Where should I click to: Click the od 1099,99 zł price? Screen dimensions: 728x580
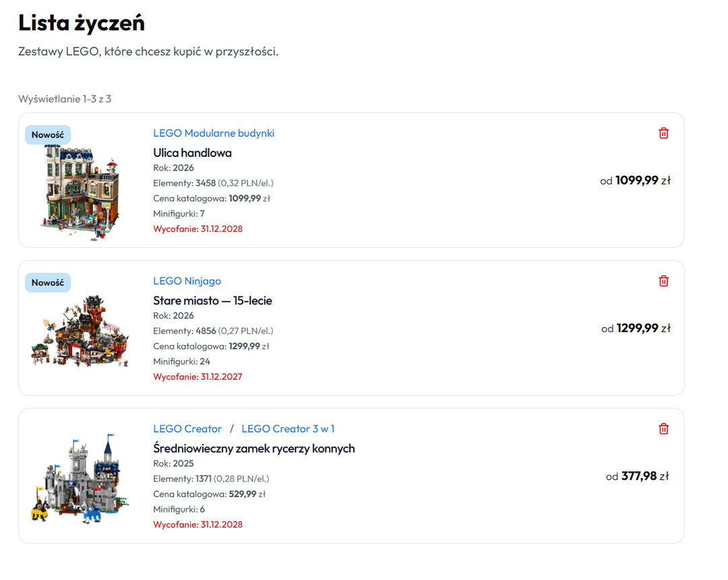point(635,181)
